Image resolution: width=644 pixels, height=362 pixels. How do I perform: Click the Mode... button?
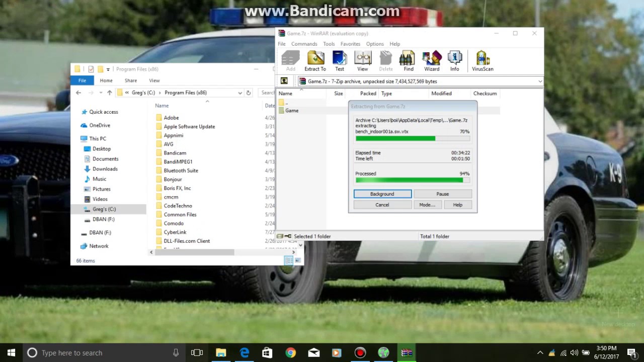427,205
